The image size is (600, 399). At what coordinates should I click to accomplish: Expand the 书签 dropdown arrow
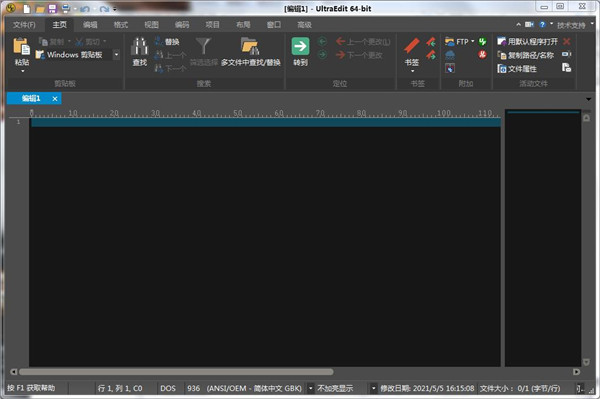click(412, 71)
